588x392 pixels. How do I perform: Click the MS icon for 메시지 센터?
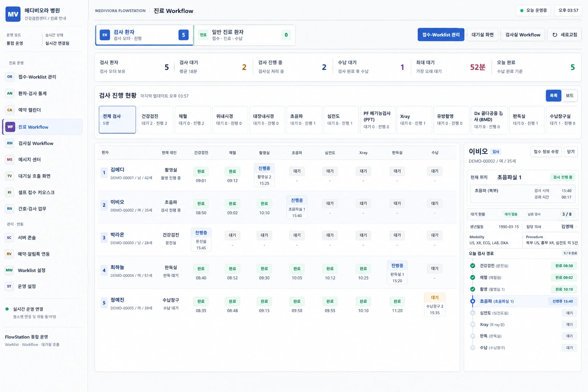point(10,160)
